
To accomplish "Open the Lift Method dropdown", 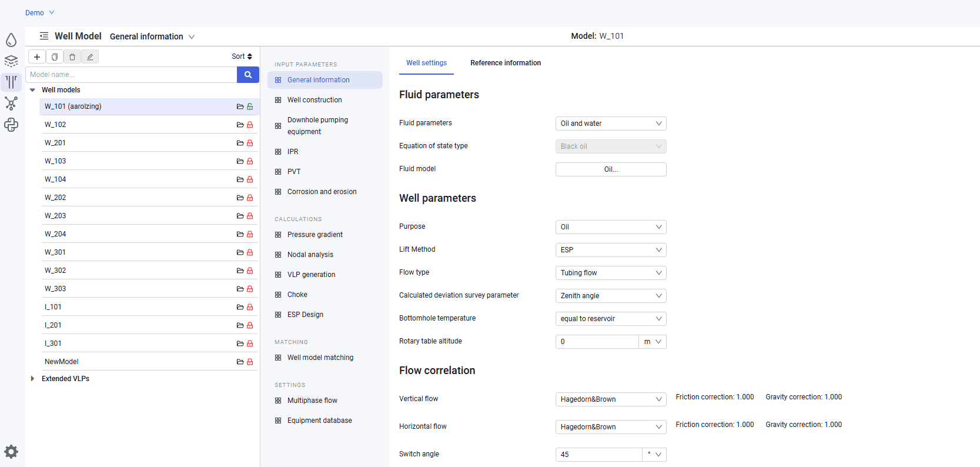I will tap(611, 250).
